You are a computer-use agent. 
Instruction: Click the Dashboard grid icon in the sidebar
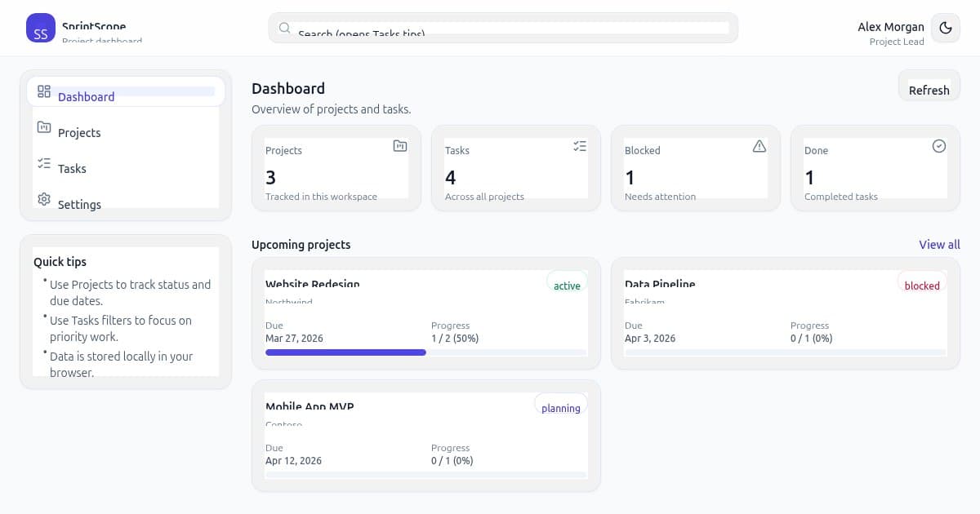click(x=44, y=91)
